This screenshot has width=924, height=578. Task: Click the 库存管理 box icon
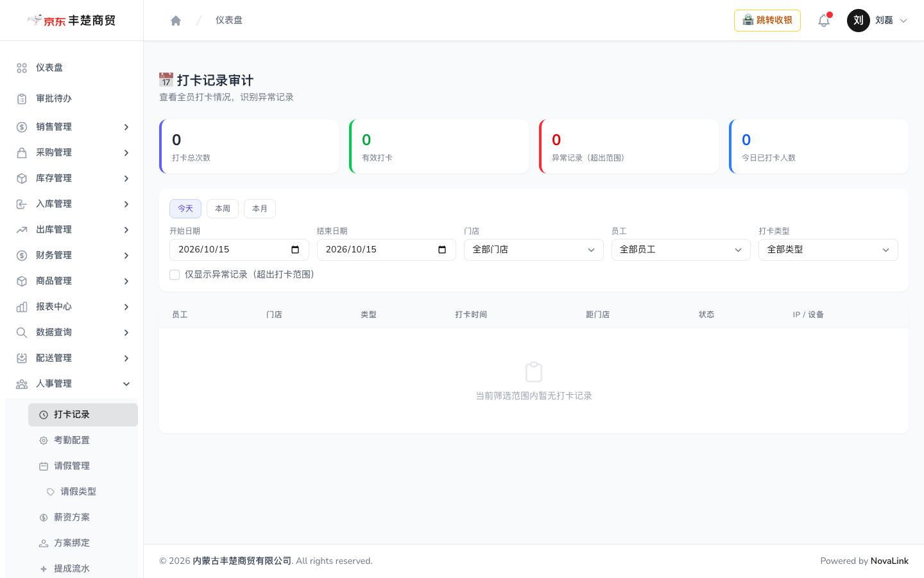tap(22, 179)
